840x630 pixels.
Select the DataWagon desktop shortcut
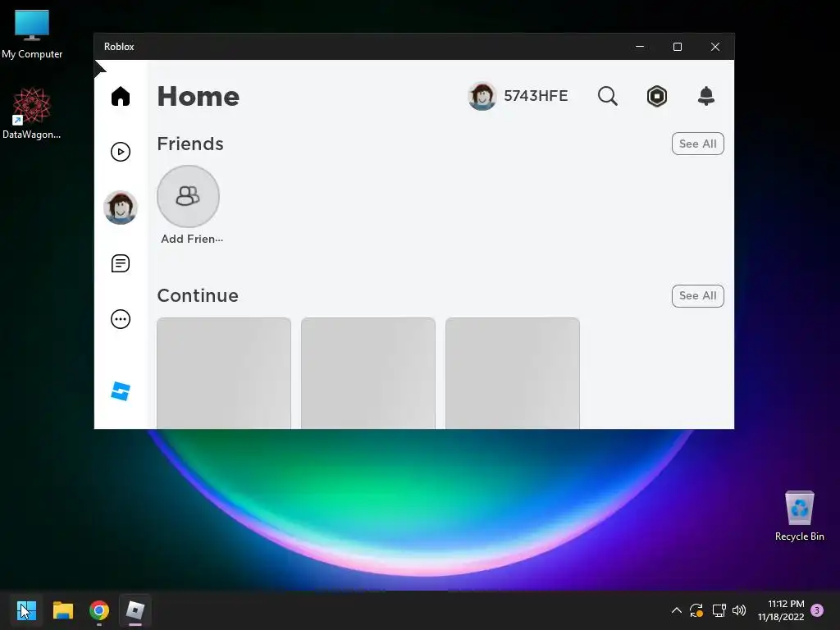32,113
